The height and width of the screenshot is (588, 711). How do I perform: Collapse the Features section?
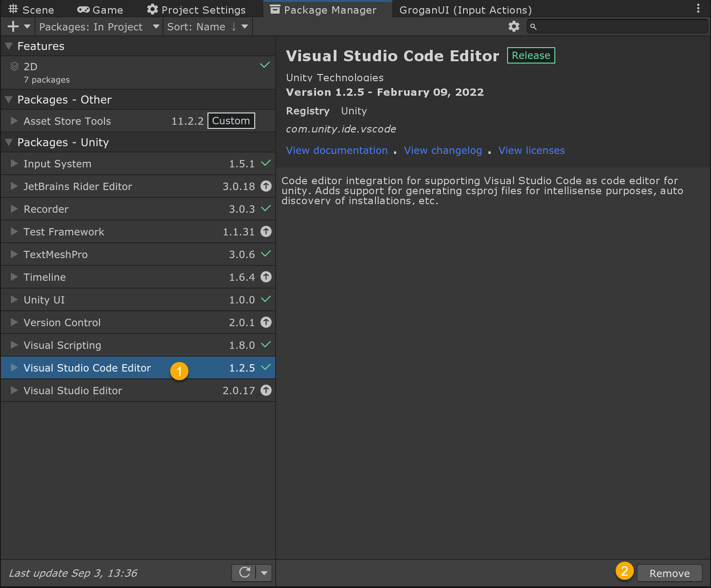(9, 46)
